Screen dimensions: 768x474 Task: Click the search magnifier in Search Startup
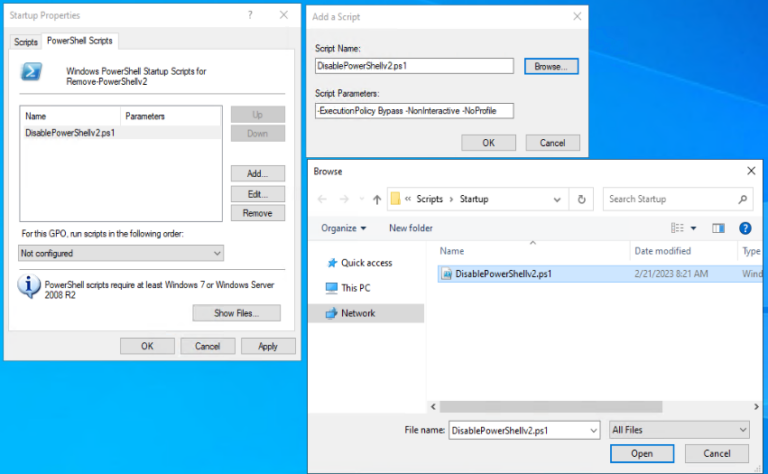743,199
